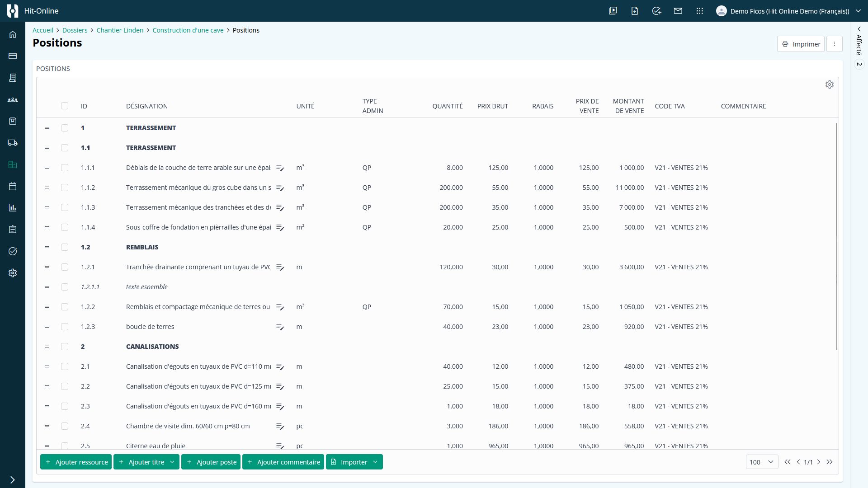Viewport: 868px width, 488px height.
Task: Click the Hit-Online logo
Action: [x=13, y=11]
